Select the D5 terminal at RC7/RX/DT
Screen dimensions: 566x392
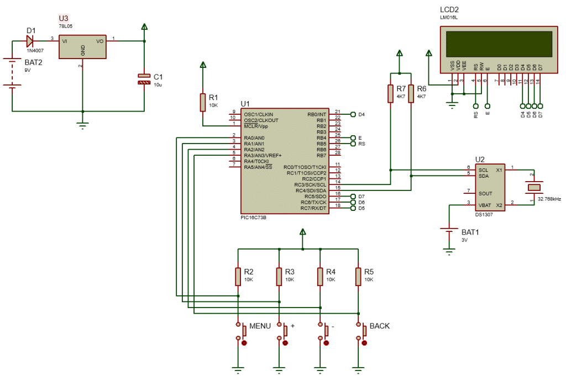pyautogui.click(x=353, y=208)
